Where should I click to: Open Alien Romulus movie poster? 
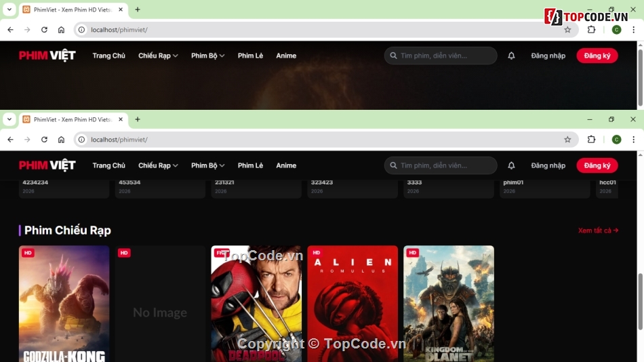coord(353,304)
